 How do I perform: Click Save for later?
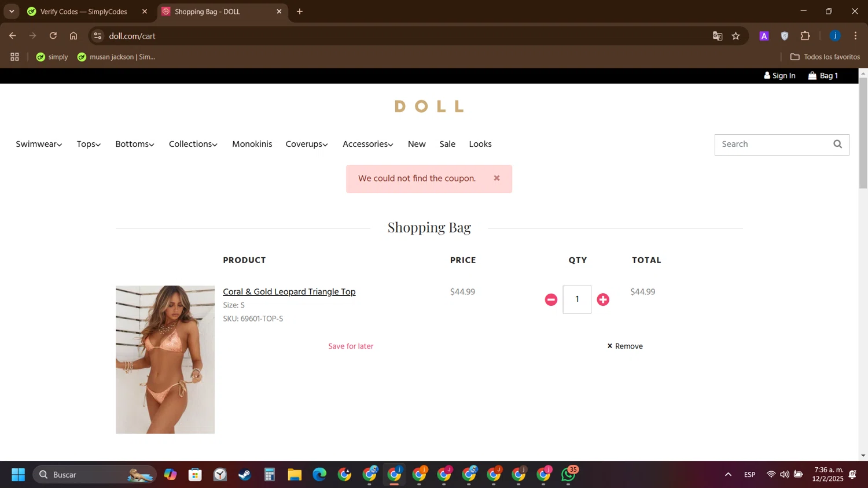[x=351, y=346]
